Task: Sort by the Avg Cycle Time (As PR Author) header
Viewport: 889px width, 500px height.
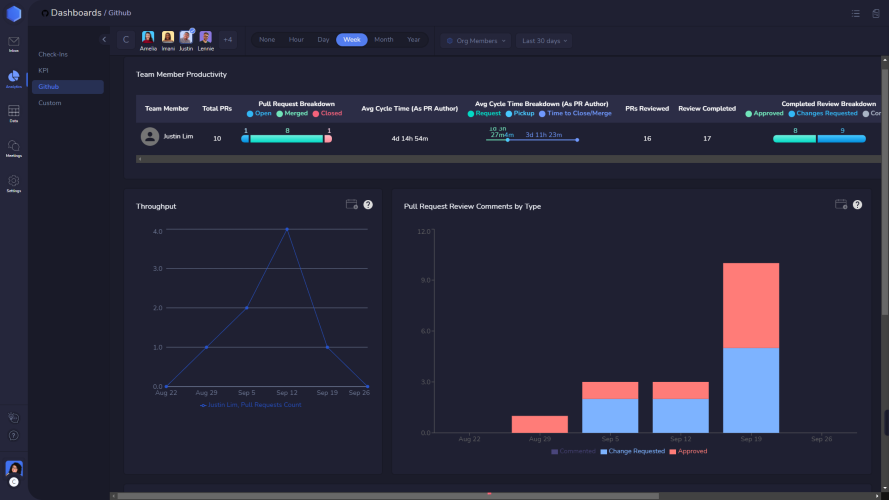Action: coord(409,108)
